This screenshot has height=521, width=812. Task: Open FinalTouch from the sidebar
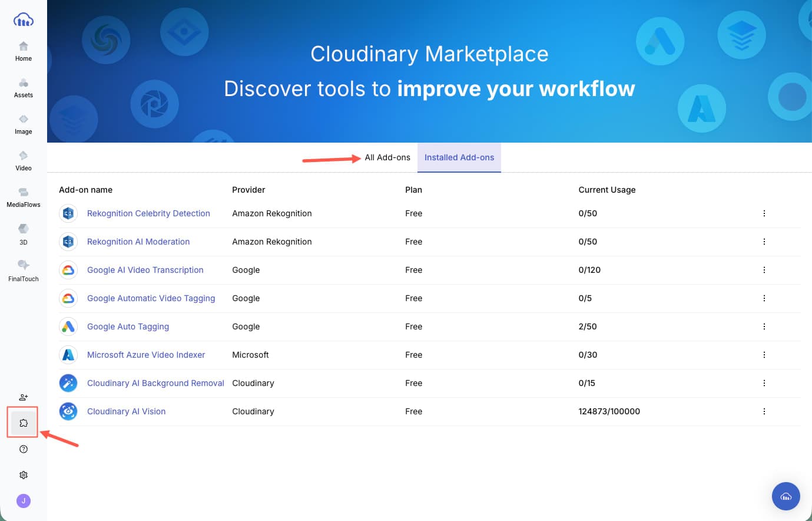pos(24,271)
